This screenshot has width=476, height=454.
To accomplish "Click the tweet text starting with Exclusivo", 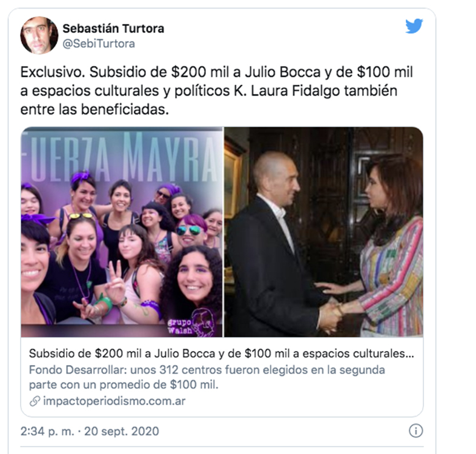I will click(x=216, y=91).
